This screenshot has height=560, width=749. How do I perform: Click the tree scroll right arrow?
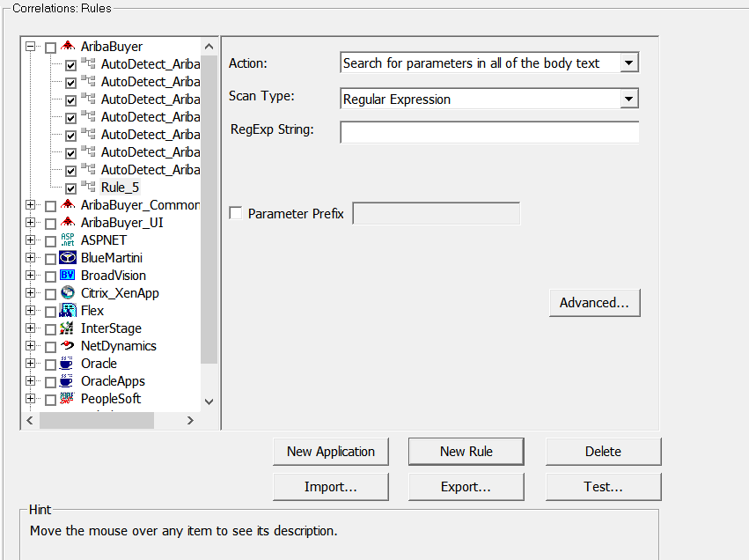190,421
